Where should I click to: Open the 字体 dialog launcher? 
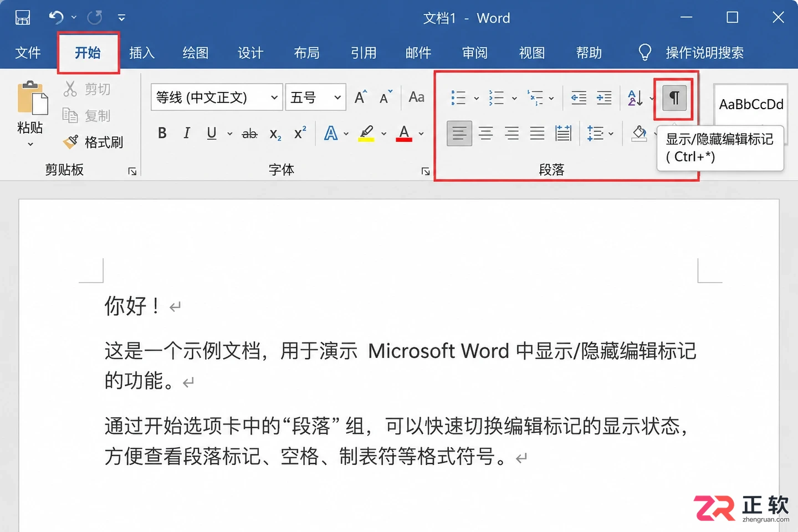425,171
